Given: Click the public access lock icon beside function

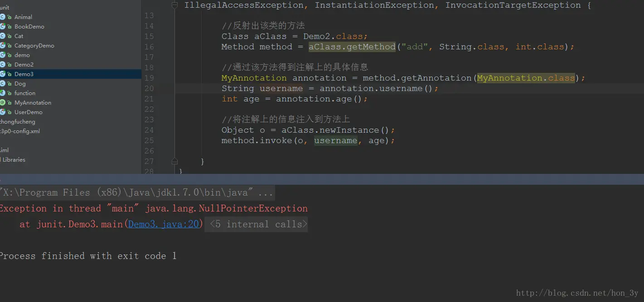Looking at the screenshot, I should 10,93.
